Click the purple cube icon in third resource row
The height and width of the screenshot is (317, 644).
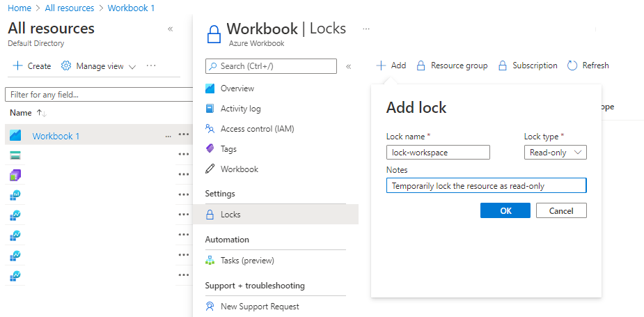15,175
